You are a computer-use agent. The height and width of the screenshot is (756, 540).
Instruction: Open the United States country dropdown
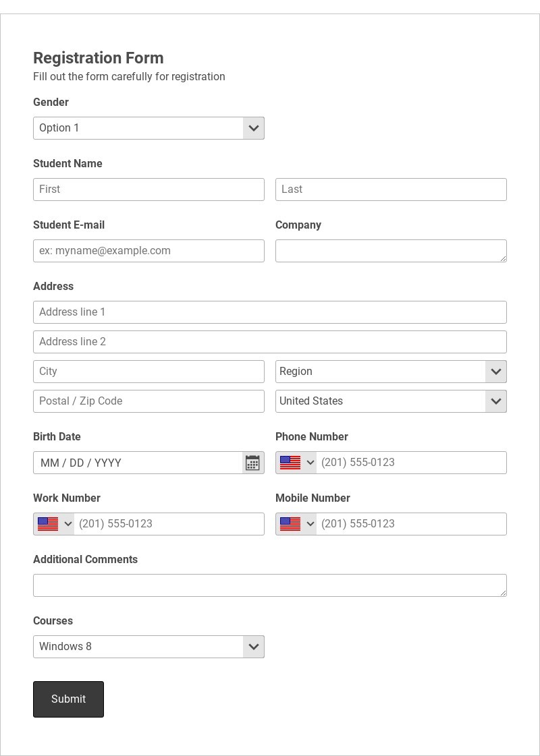coord(391,401)
